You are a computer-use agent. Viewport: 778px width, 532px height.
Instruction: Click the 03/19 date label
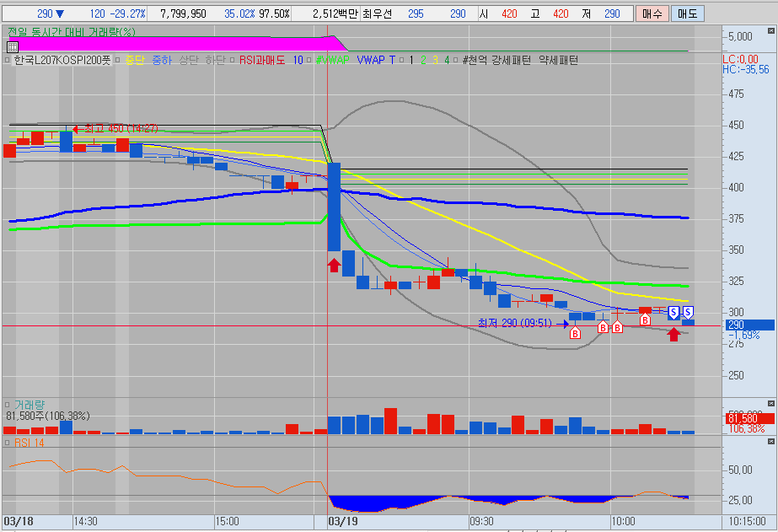[343, 522]
